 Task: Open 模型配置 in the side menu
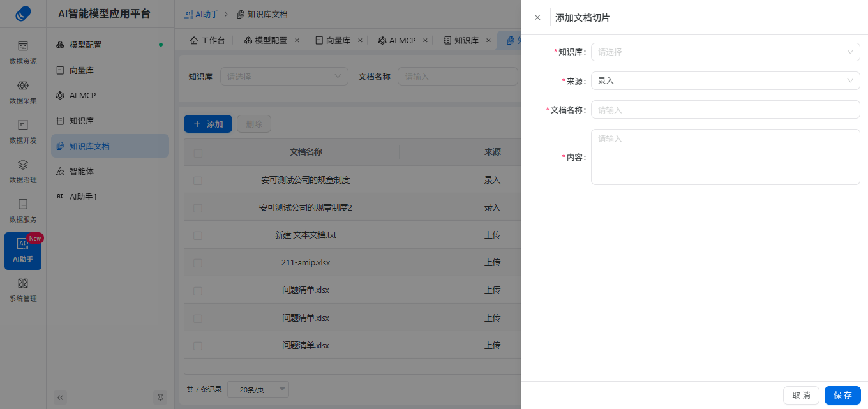click(x=110, y=45)
